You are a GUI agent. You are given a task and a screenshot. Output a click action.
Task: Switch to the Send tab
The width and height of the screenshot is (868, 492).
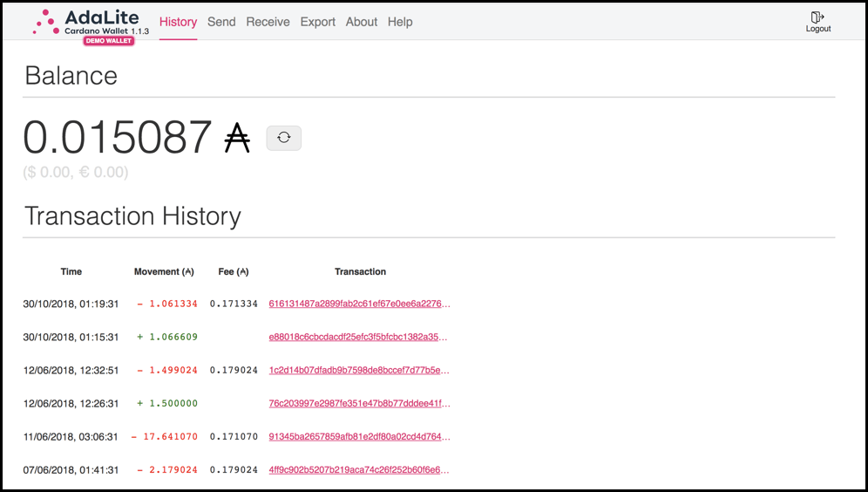click(221, 22)
